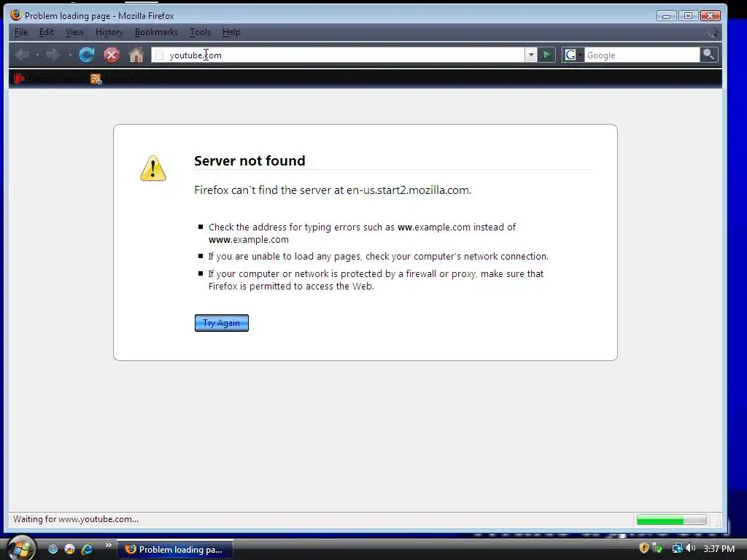This screenshot has width=747, height=560.
Task: Click the green Go arrow button
Action: 547,55
